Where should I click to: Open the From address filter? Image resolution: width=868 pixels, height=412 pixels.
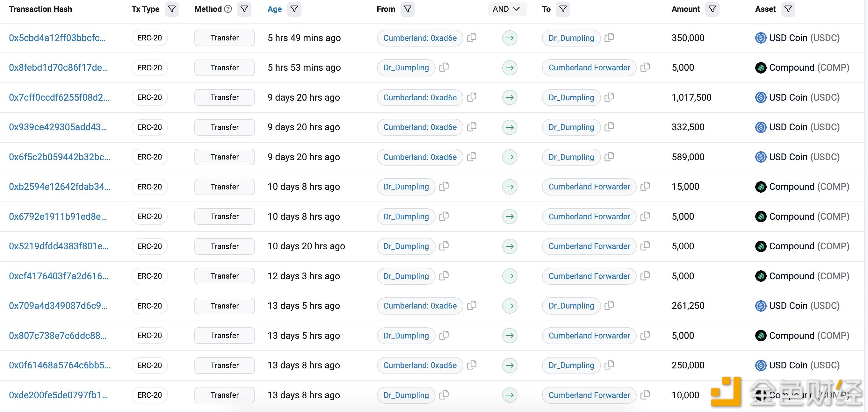coord(408,9)
